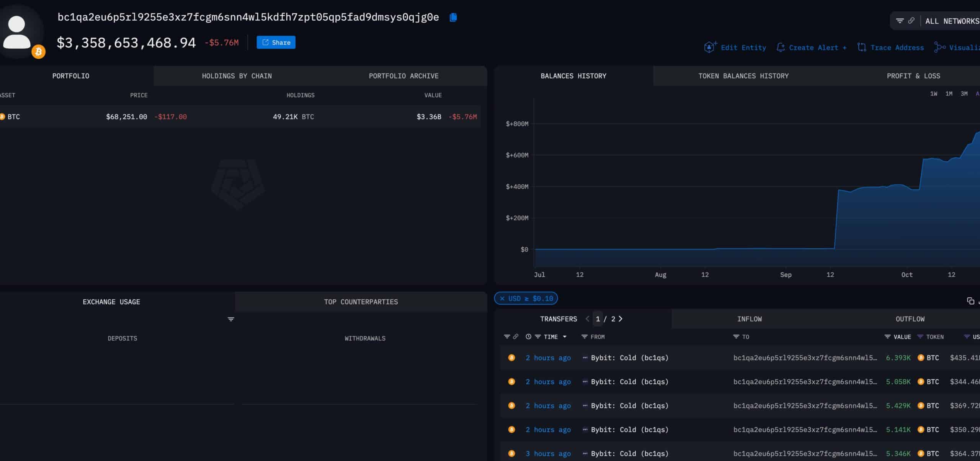Open the TIME column sort dropdown arrow
Viewport: 980px width, 461px height.
(565, 337)
